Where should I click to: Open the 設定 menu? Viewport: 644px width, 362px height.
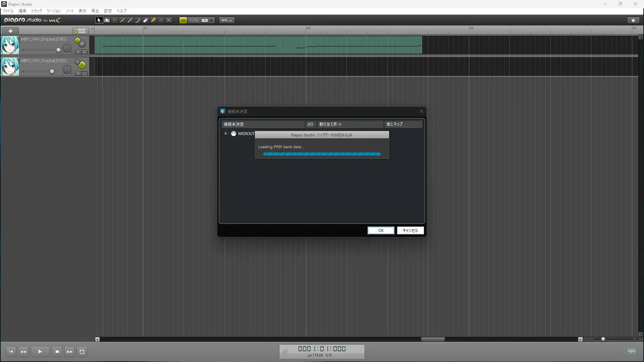click(108, 11)
